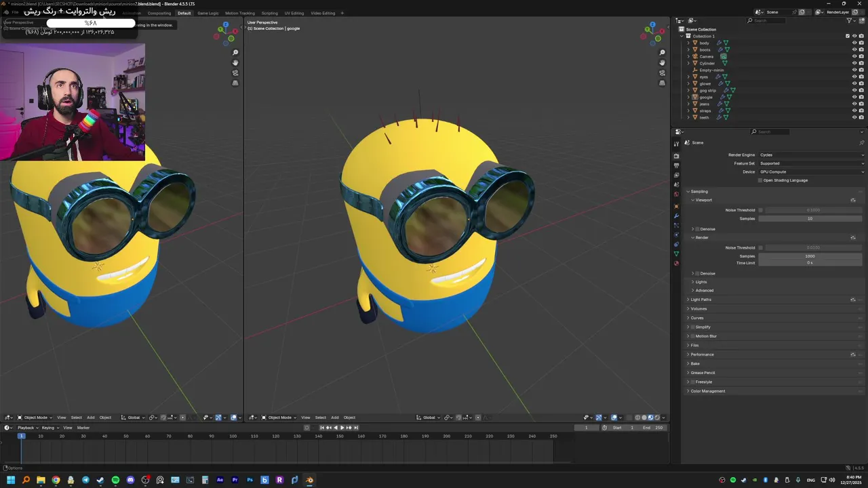Viewport: 868px width, 488px height.
Task: Jump to the timeline end frame button
Action: [x=355, y=428]
